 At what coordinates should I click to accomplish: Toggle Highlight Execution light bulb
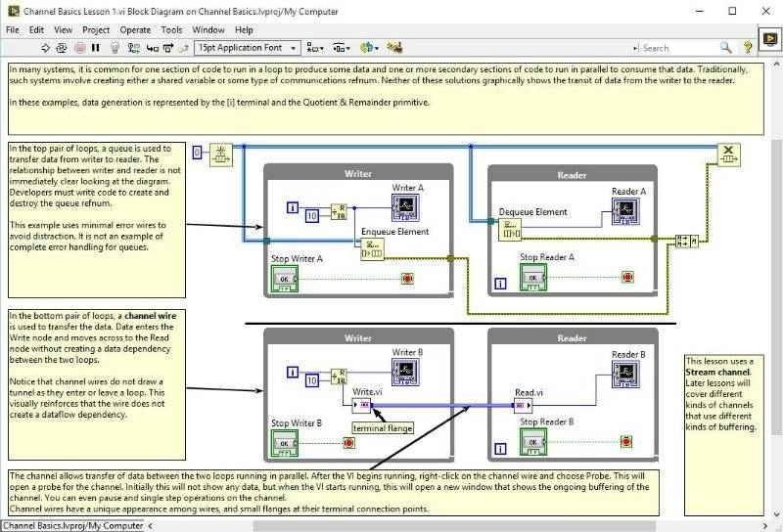coord(115,48)
